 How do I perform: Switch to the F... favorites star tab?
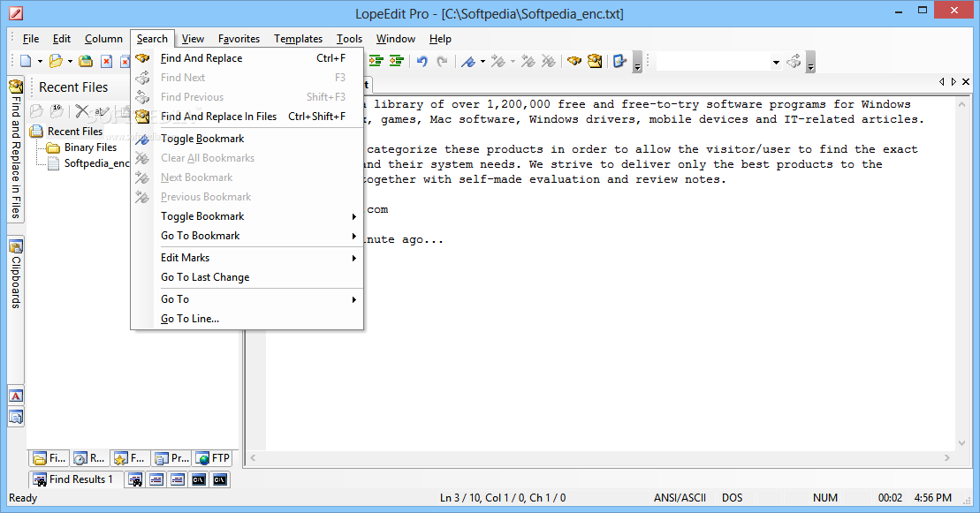pos(129,458)
